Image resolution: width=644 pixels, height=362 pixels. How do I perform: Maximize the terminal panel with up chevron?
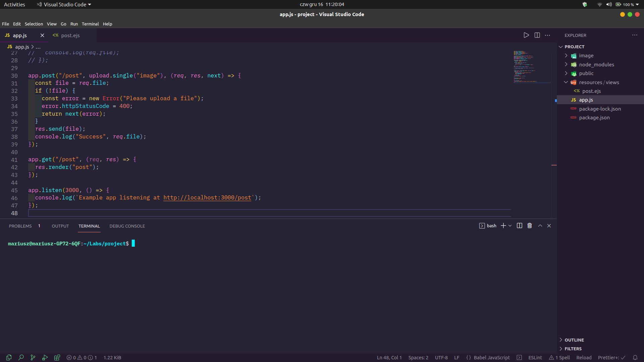540,226
